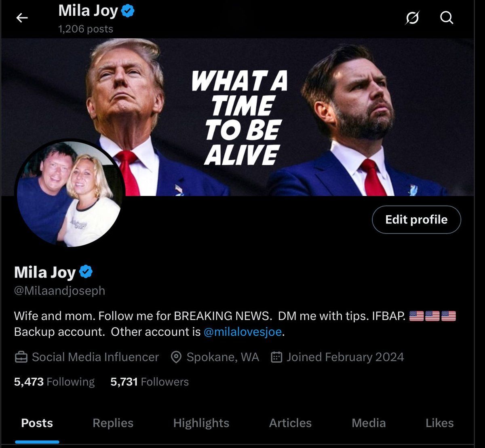Click the blue verified badge beside the profile name
This screenshot has height=448, width=485.
86,272
